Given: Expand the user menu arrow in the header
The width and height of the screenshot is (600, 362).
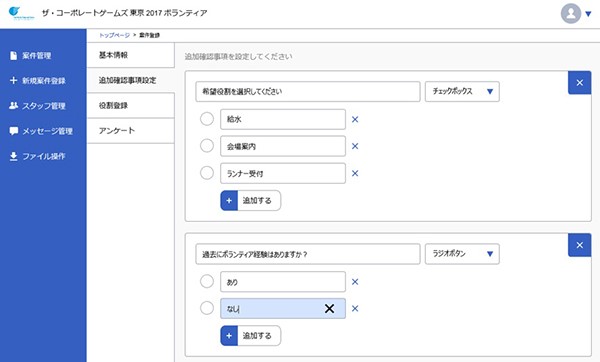Looking at the screenshot, I should (589, 14).
